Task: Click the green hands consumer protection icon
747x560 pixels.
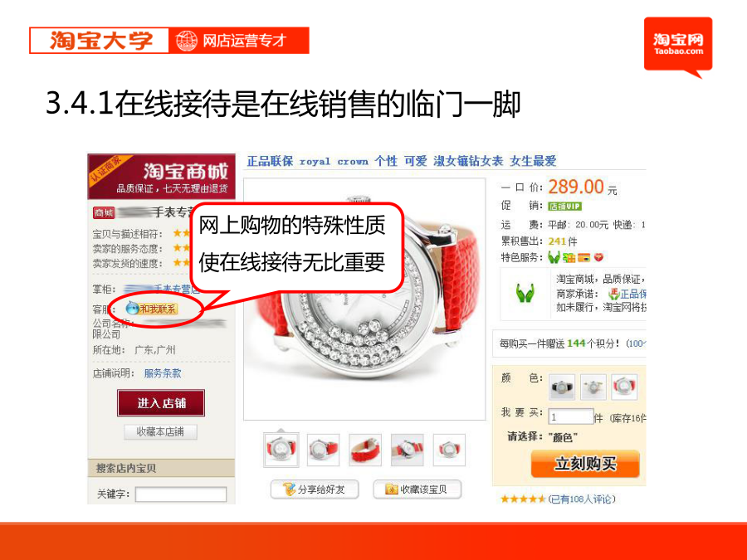Action: point(525,293)
